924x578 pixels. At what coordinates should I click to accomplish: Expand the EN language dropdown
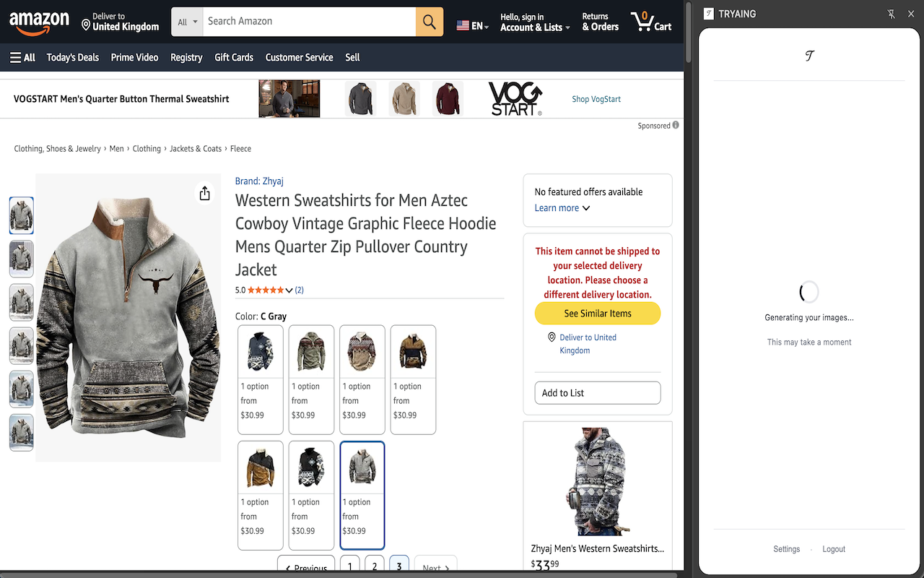[x=472, y=25]
